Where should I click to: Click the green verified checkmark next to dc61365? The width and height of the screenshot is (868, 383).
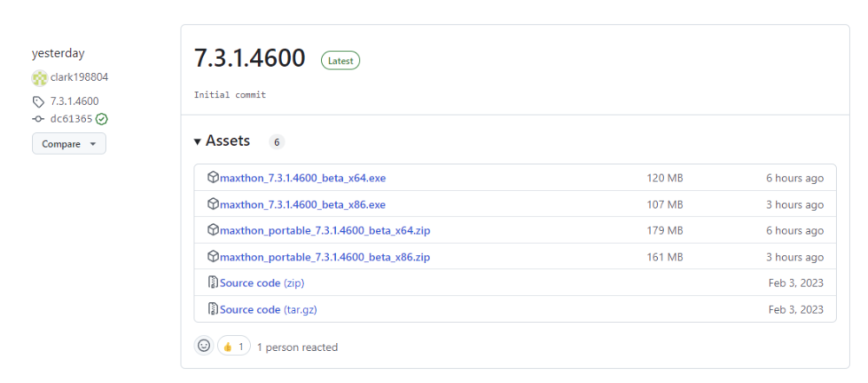[x=102, y=119]
